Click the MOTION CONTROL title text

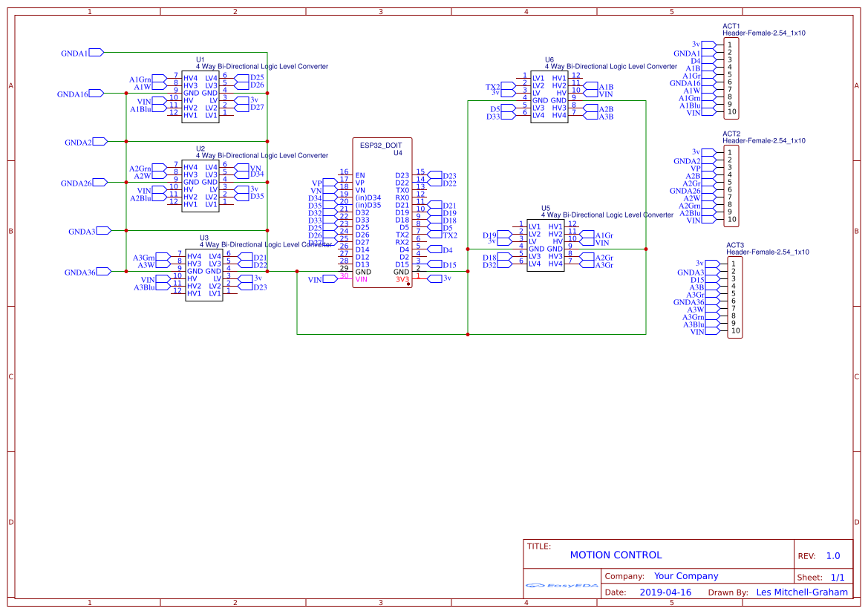coord(616,555)
